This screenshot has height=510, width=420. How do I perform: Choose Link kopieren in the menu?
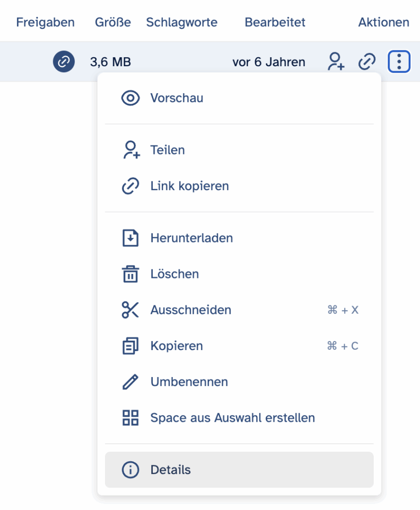tap(239, 186)
